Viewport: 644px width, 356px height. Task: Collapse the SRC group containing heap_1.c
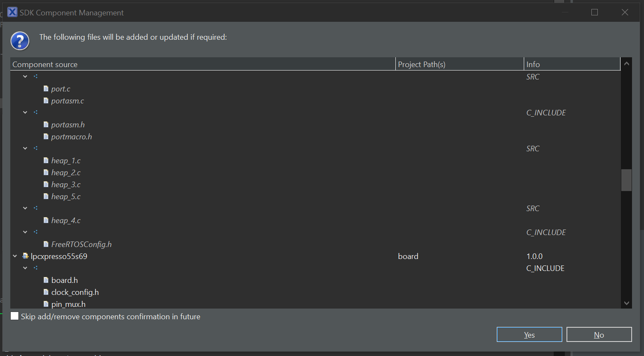point(25,148)
